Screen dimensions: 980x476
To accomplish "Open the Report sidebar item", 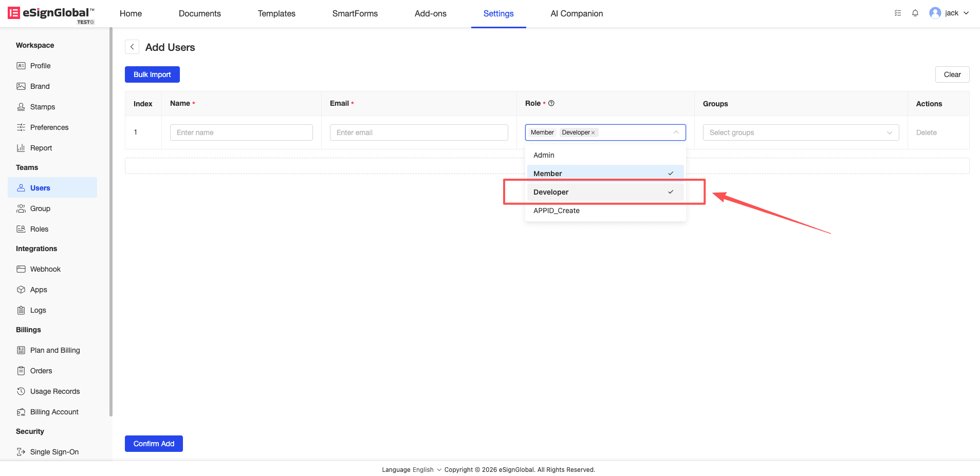I will coord(52,148).
